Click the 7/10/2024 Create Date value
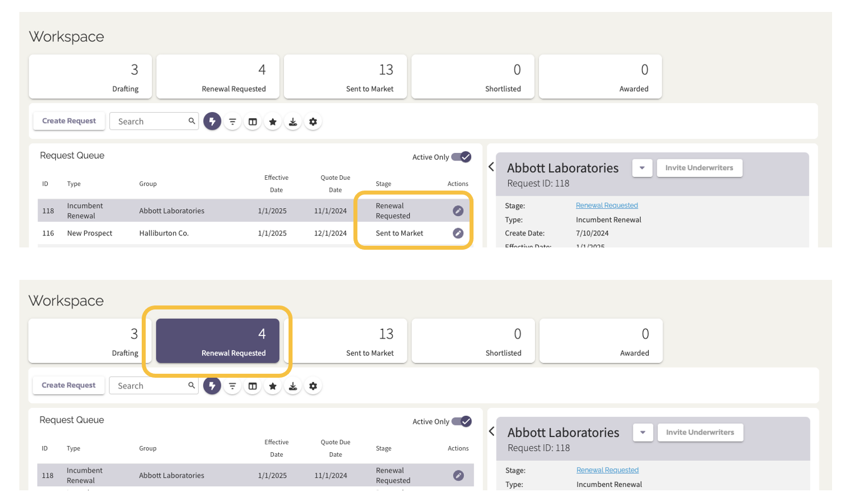Viewport: 848px width, 504px height. point(592,233)
